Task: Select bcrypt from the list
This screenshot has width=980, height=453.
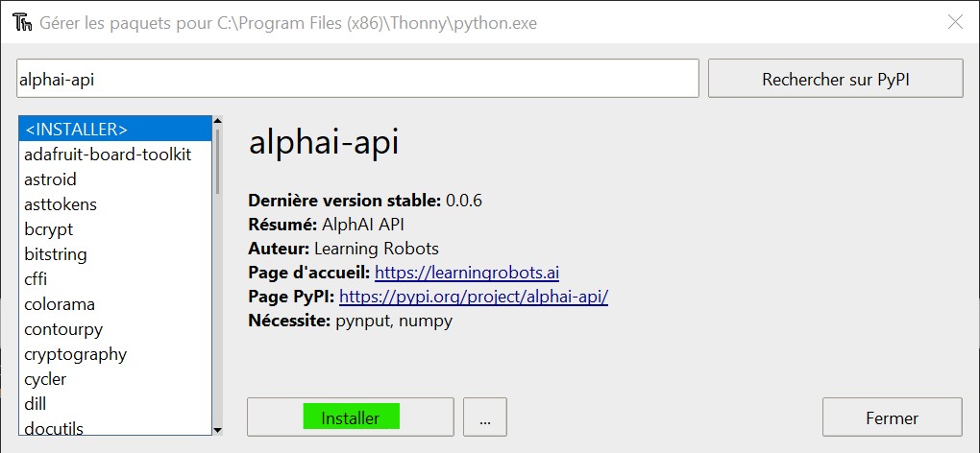Action: 49,229
